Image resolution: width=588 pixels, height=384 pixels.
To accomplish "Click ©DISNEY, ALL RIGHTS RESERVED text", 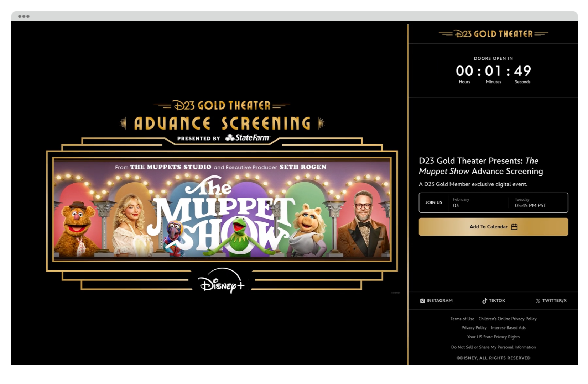I will [493, 358].
